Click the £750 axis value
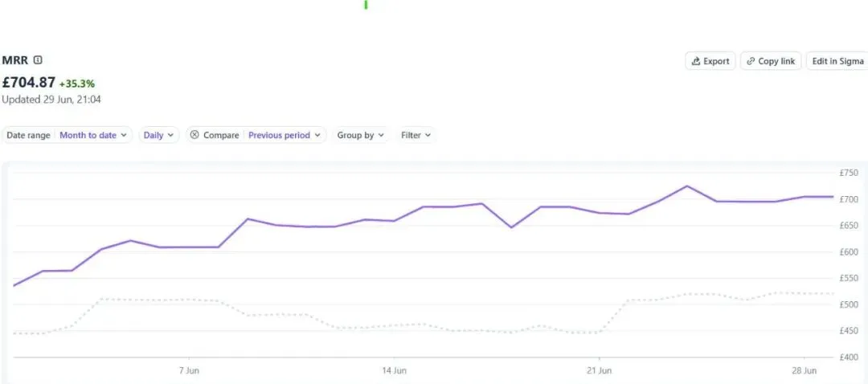868x384 pixels. [x=849, y=174]
